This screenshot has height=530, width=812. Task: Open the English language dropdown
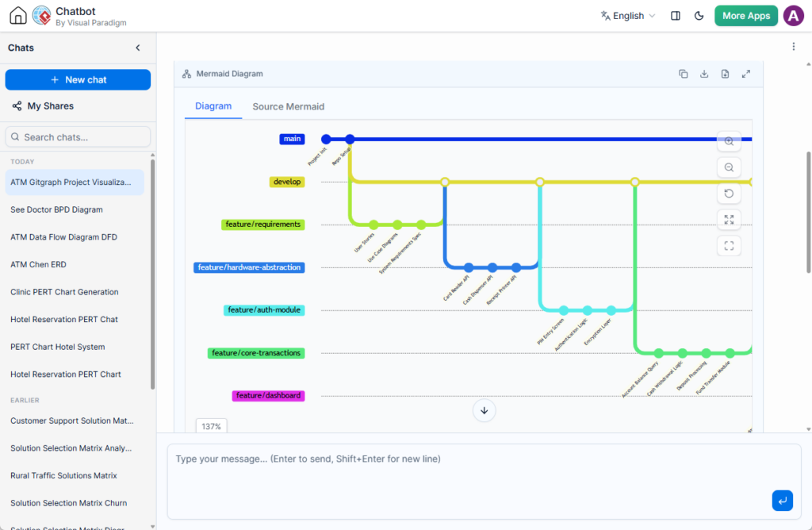click(628, 16)
